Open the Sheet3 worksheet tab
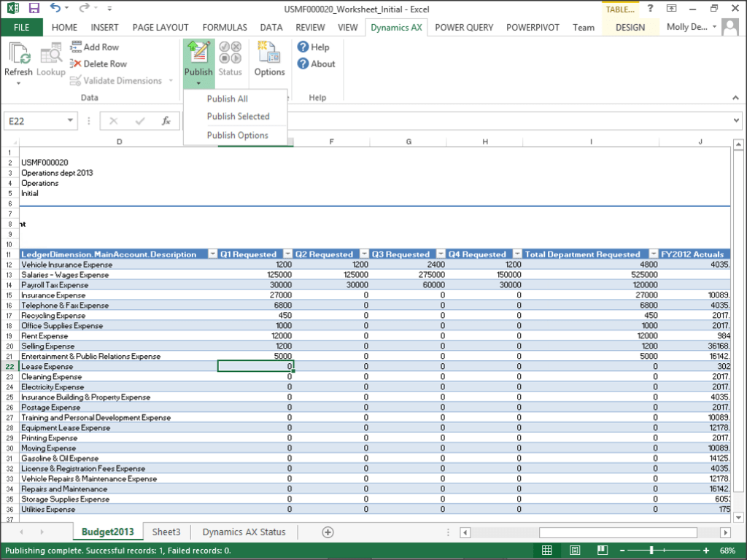 (166, 532)
